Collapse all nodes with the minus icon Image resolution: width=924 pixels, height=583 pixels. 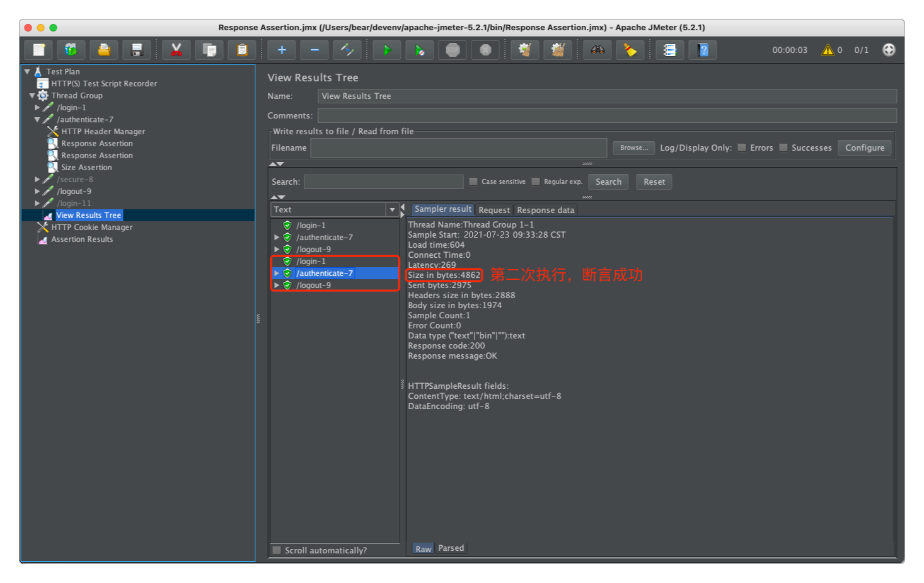coord(315,50)
